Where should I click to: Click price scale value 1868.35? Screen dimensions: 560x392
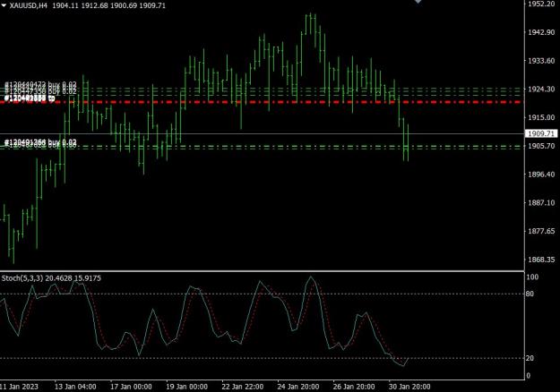coord(541,260)
